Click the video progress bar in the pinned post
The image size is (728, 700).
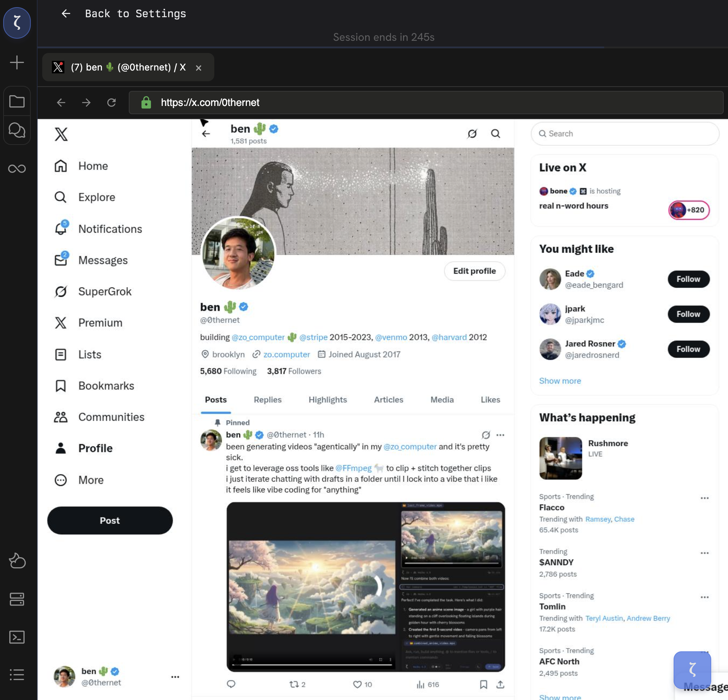click(x=312, y=664)
